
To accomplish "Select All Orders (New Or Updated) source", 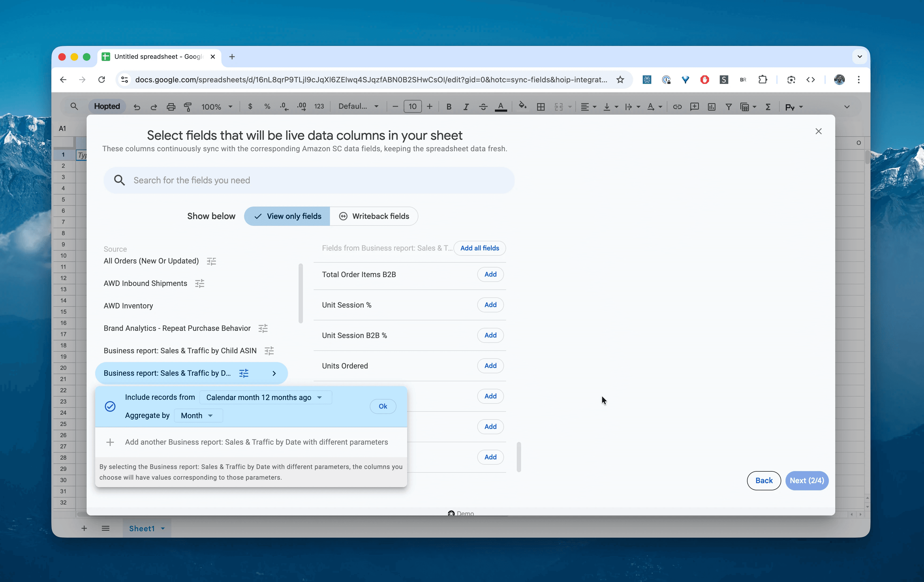I will point(151,261).
